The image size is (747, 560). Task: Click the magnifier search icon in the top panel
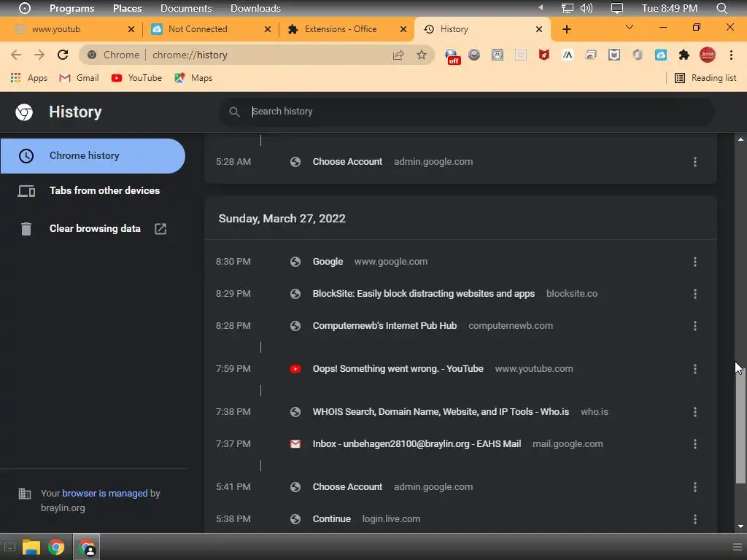pos(721,8)
